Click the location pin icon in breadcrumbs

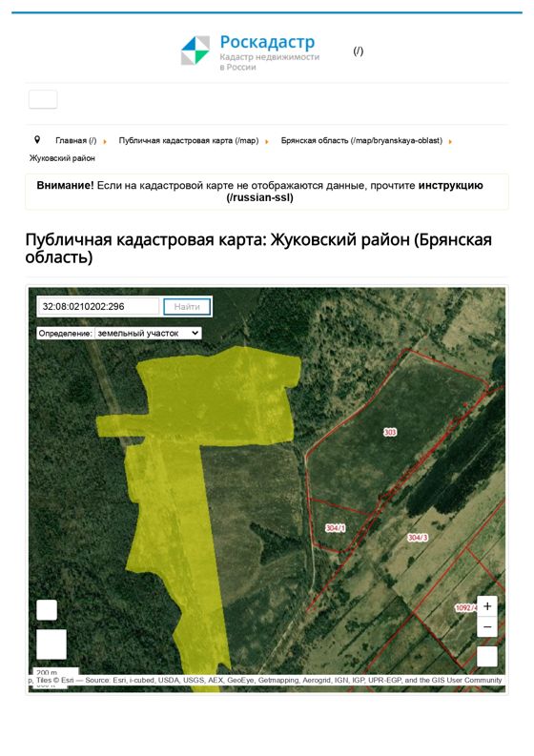[x=37, y=140]
